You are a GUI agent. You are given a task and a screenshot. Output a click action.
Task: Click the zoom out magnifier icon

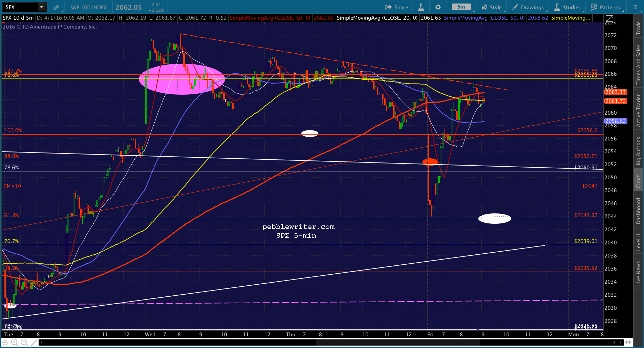24,342
